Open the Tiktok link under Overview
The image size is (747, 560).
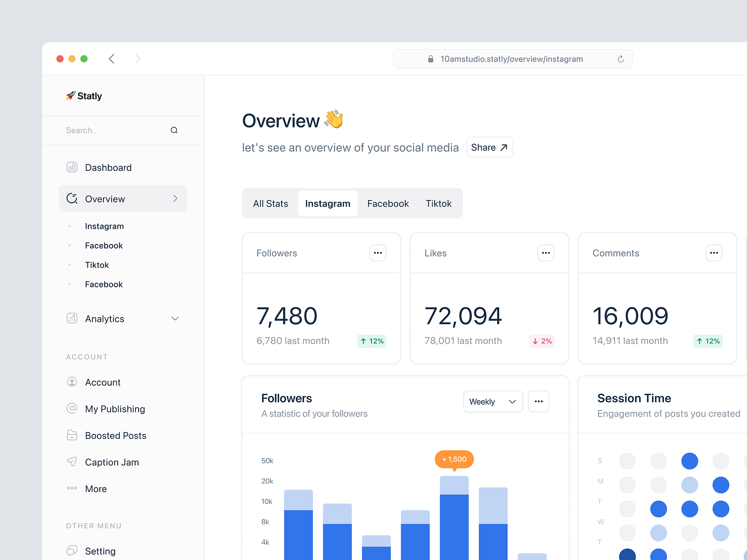[97, 265]
